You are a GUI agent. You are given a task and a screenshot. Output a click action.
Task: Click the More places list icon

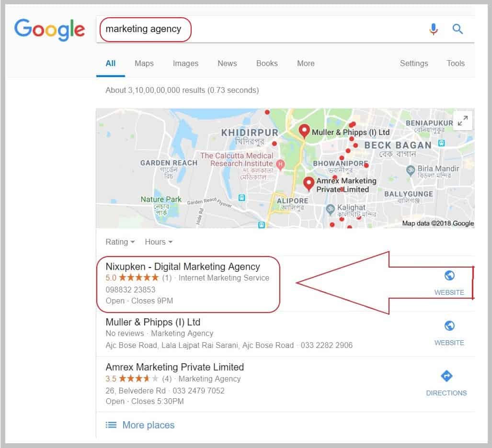(111, 425)
